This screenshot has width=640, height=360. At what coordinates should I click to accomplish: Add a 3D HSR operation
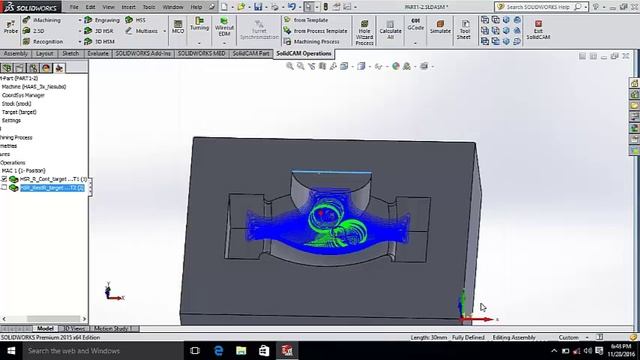(x=100, y=31)
